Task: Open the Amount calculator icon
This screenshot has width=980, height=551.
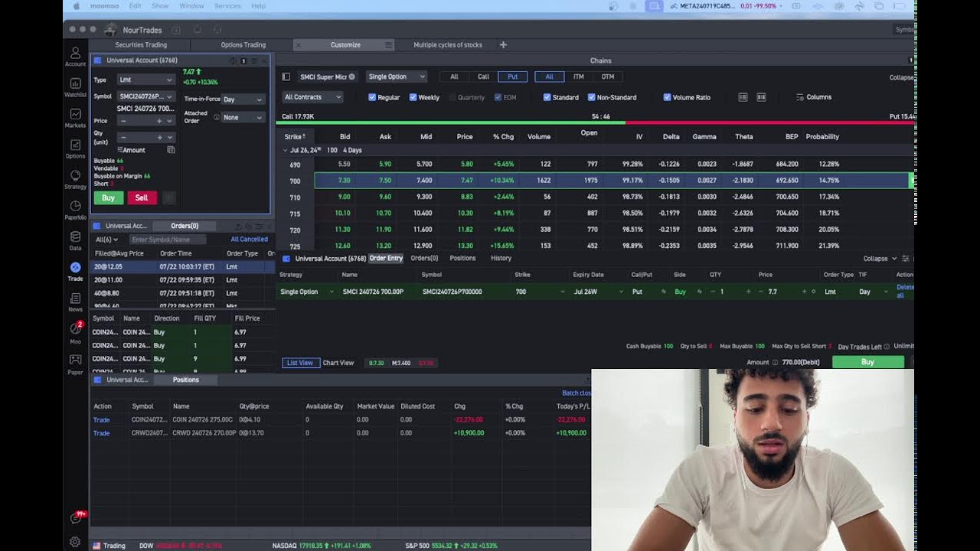Action: (171, 150)
